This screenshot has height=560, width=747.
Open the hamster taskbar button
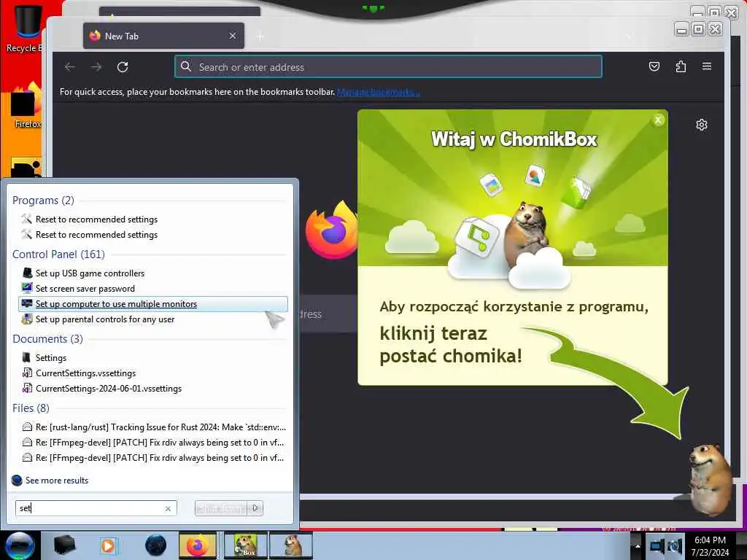click(x=292, y=545)
